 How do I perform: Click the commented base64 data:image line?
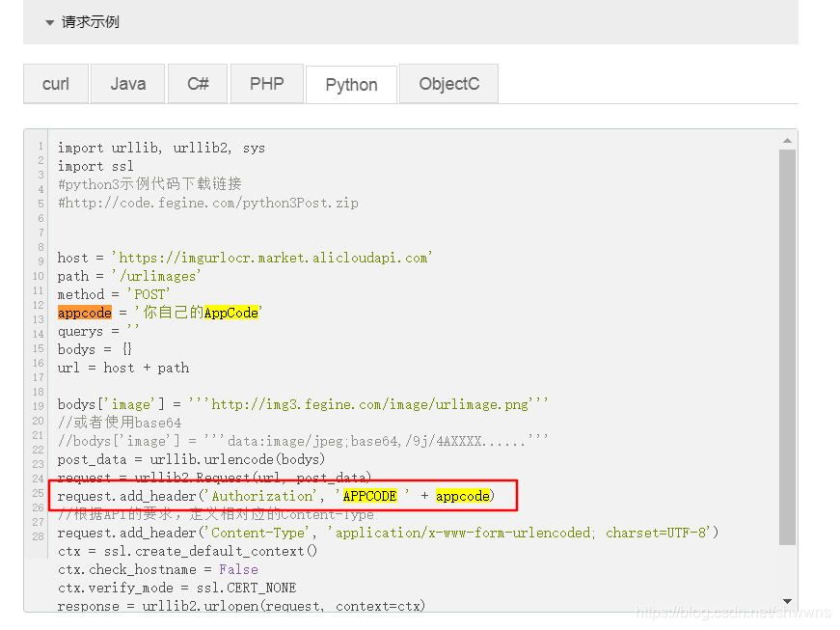coord(303,441)
